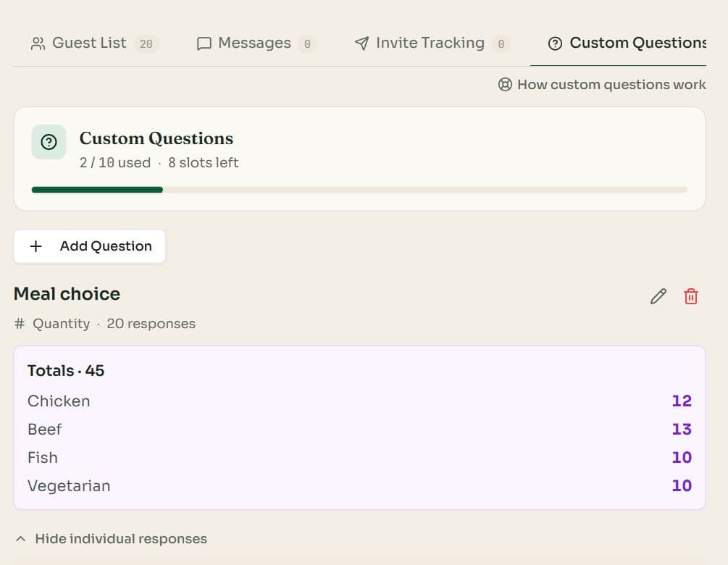Click the Invite Tracking count badge 0
The image size is (728, 565).
click(x=501, y=43)
